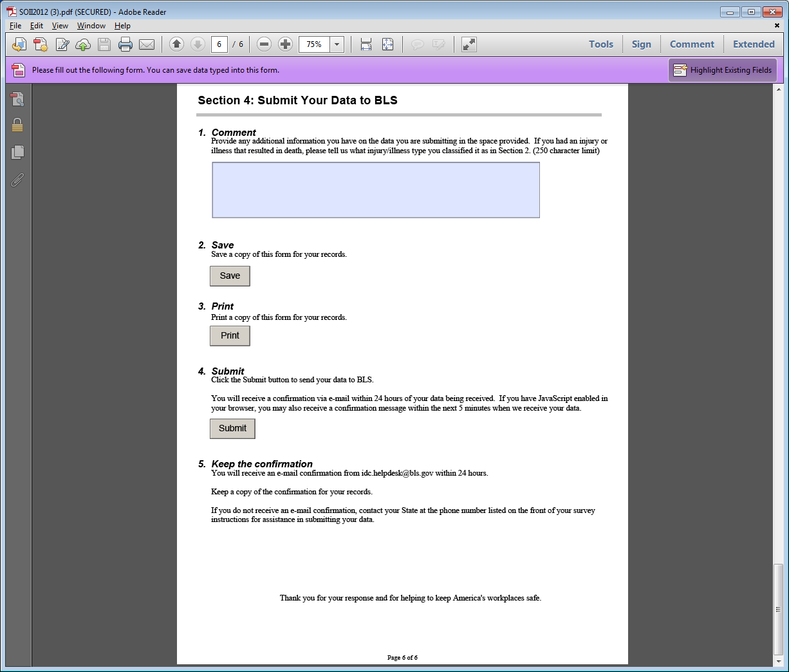
Task: Expand the Comment pane
Action: (692, 44)
